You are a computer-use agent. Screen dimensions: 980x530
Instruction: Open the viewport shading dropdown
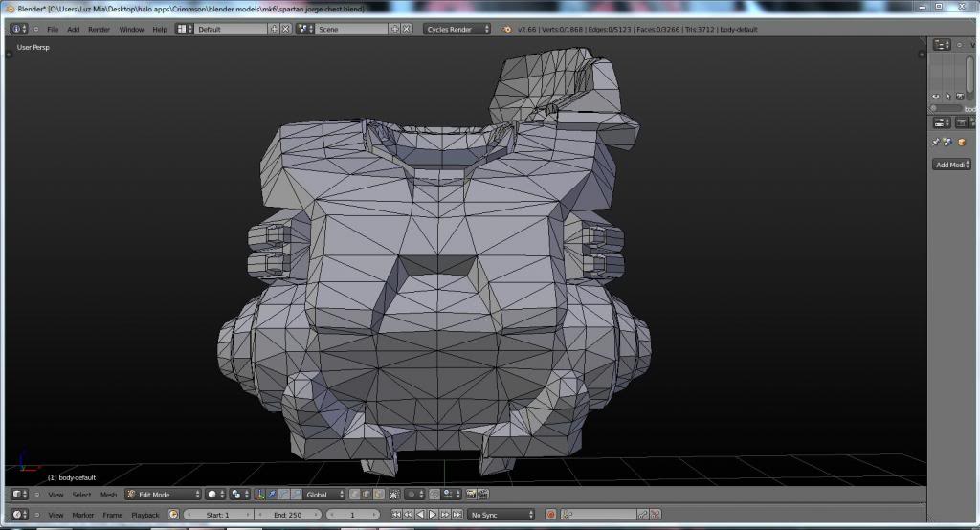point(215,494)
